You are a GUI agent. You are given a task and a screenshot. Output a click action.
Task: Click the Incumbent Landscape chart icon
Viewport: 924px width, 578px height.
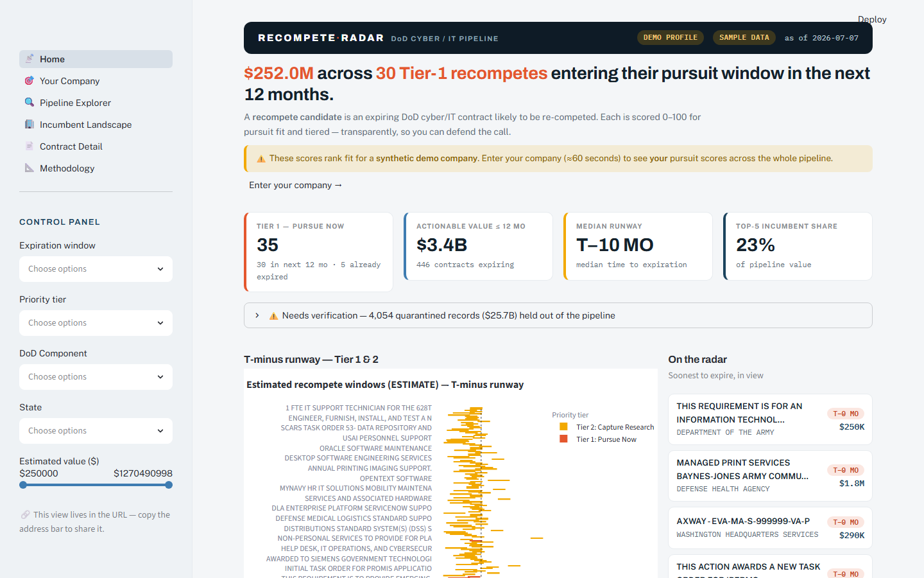[x=30, y=124]
